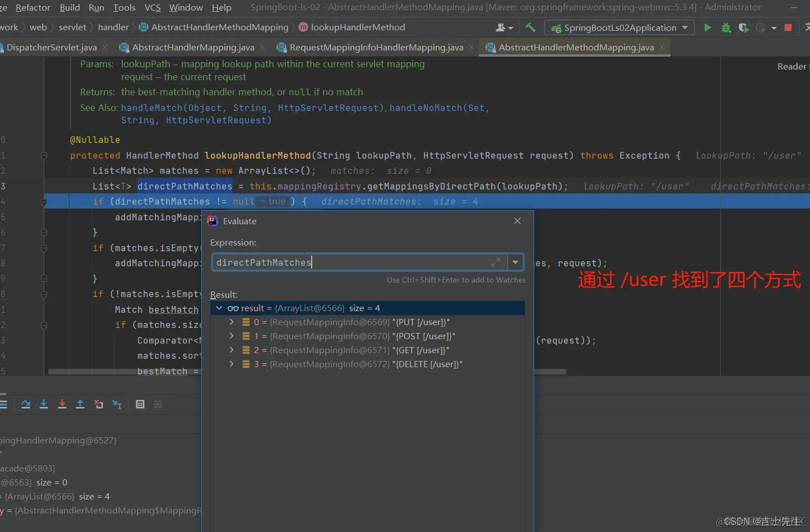The width and height of the screenshot is (810, 532).
Task: Click the editor horizontal scrollbar
Action: 307,371
